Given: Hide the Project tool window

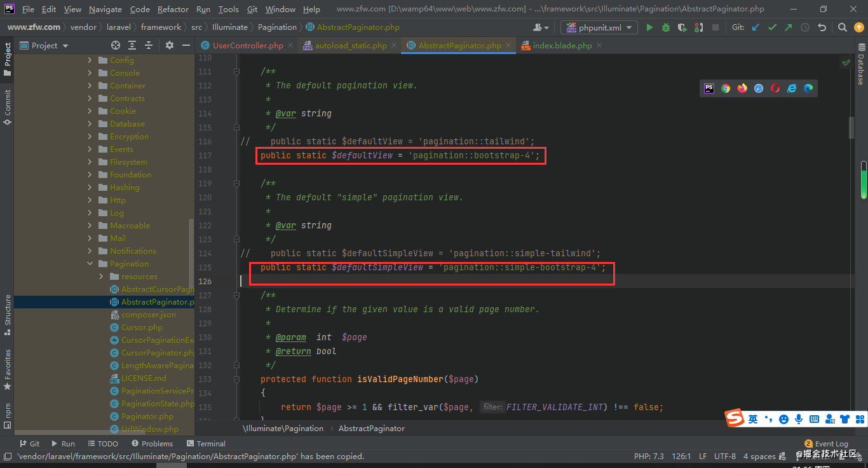Looking at the screenshot, I should (186, 45).
